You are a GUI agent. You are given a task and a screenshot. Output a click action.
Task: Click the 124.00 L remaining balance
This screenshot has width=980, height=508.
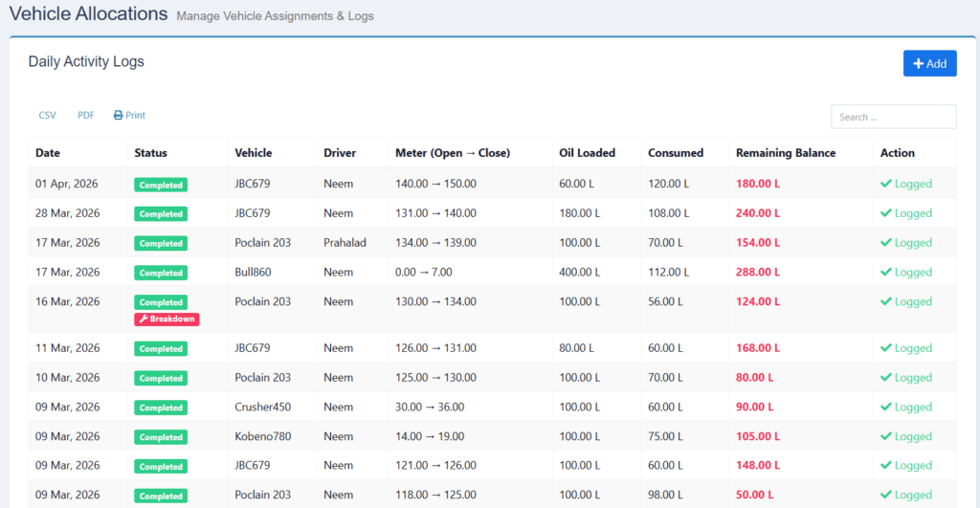(x=758, y=301)
